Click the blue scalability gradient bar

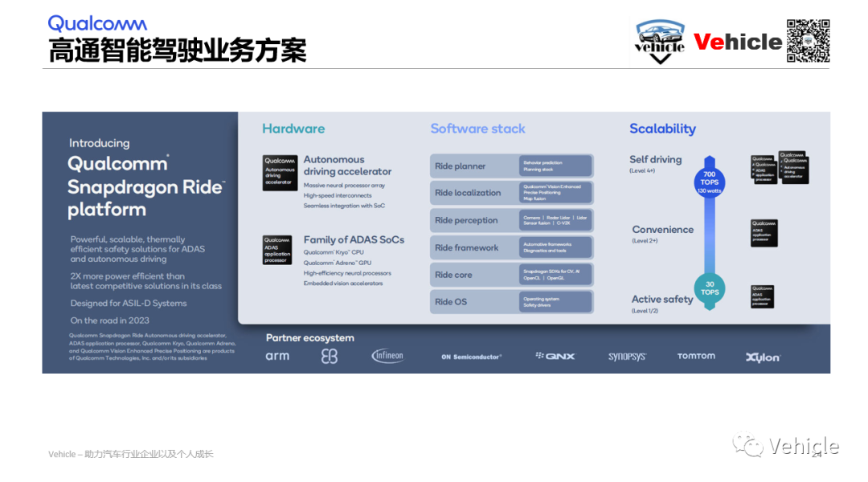point(710,235)
